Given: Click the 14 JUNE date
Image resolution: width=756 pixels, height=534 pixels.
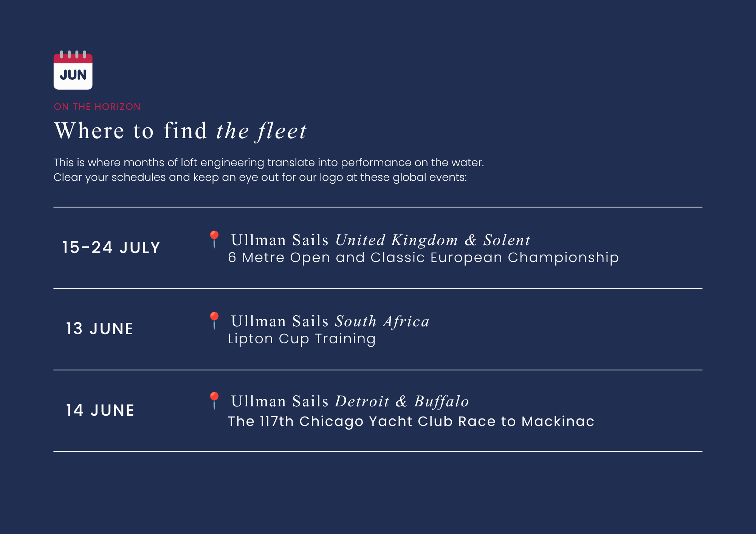Looking at the screenshot, I should (x=100, y=411).
